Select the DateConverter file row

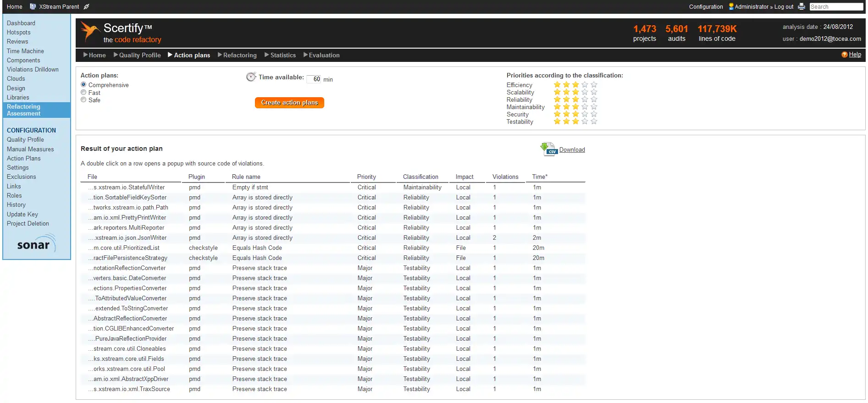333,278
